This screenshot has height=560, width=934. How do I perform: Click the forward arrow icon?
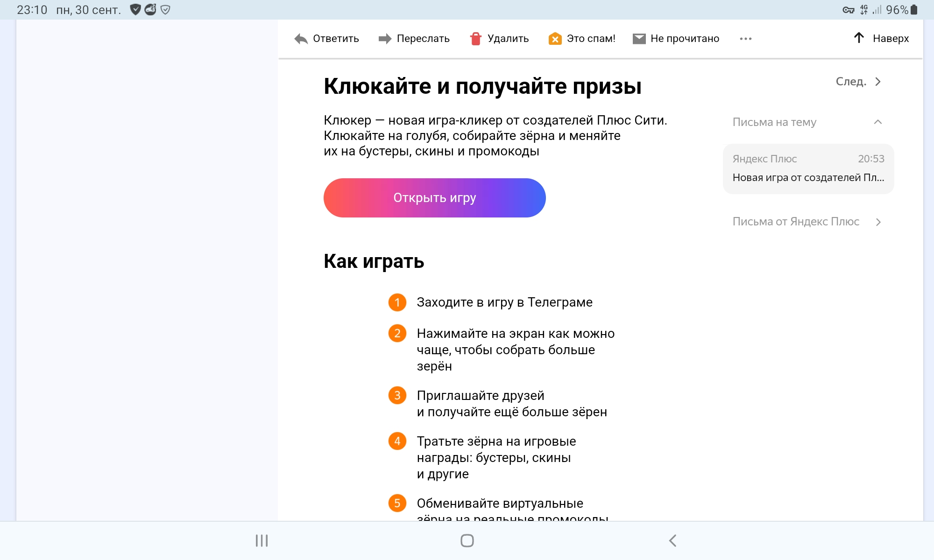[385, 39]
